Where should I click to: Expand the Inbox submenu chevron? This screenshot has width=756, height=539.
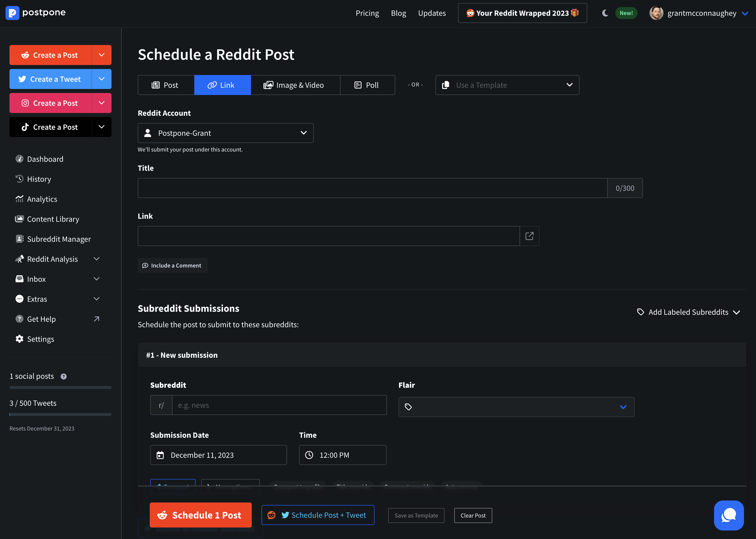96,279
